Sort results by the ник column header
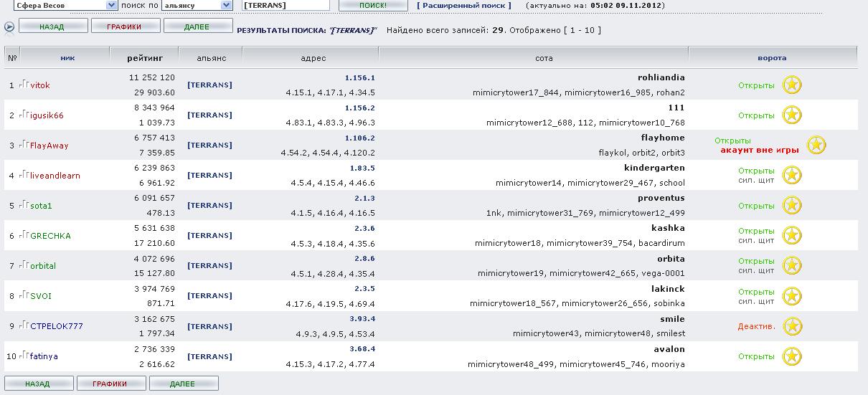Screen dimensions: 868x395 pyautogui.click(x=67, y=58)
